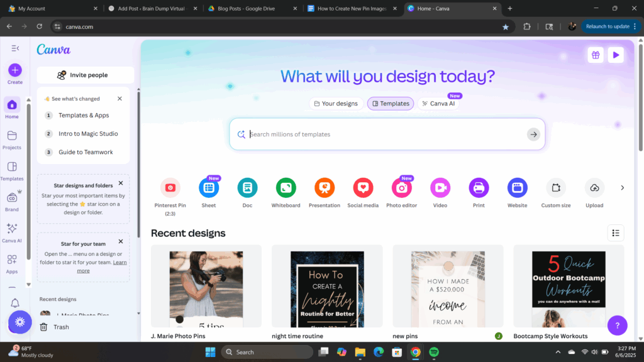
Task: Open night time routine design thumbnail
Action: click(327, 286)
